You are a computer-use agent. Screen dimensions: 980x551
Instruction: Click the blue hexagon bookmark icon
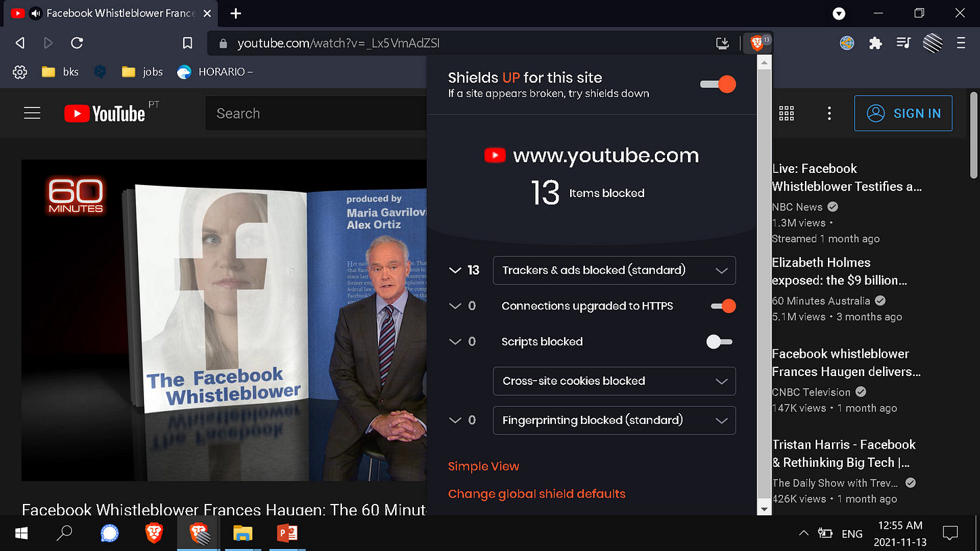(x=100, y=72)
